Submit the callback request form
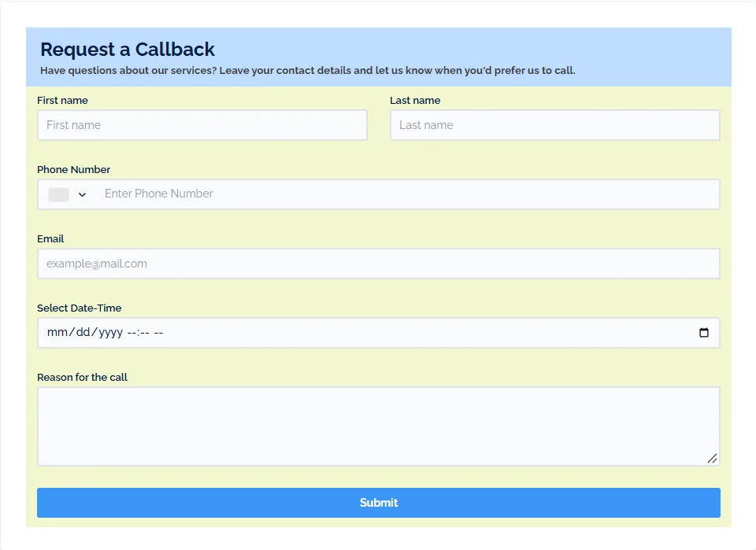756x550 pixels. tap(379, 503)
